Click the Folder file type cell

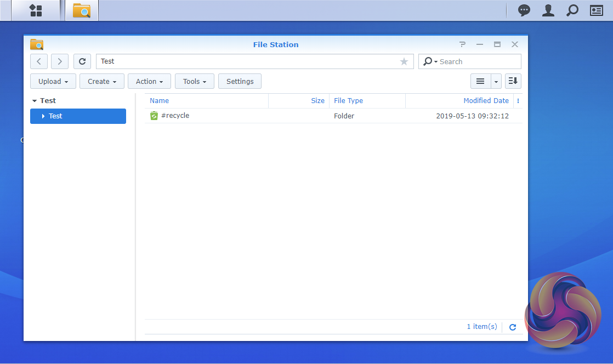click(x=344, y=116)
